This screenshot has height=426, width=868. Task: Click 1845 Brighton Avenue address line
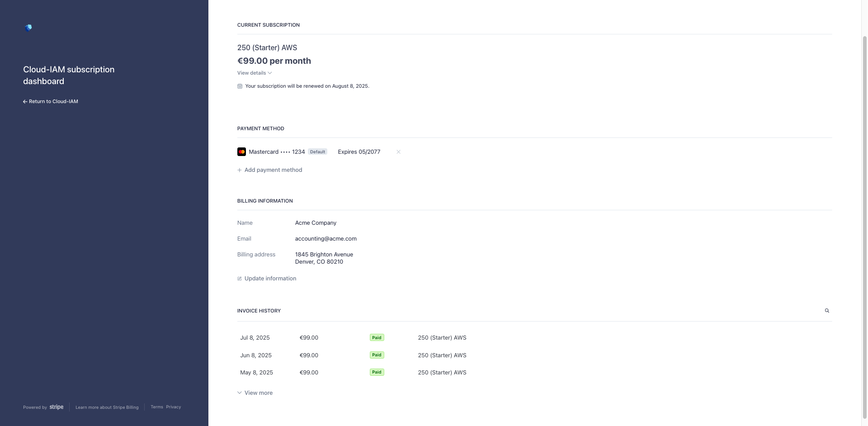tap(324, 255)
